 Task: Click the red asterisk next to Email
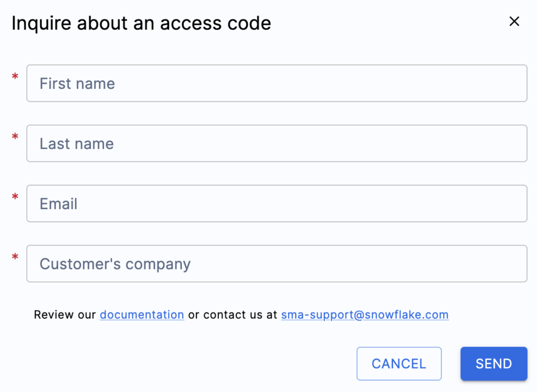point(15,197)
